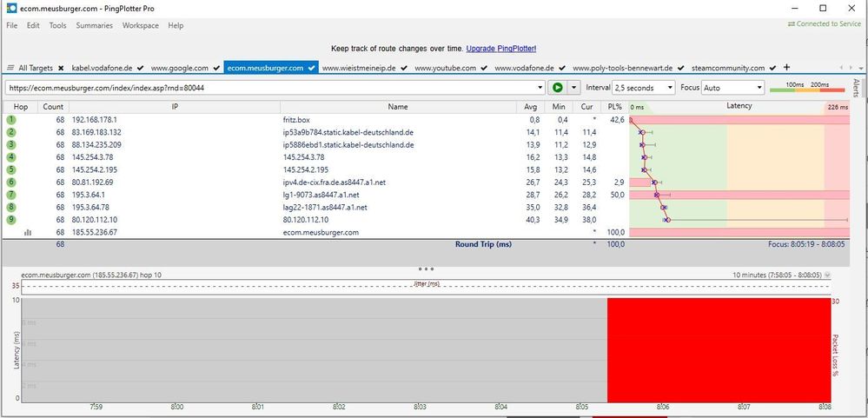
Task: Switch to the steamcommunity.com tab
Action: (728, 68)
